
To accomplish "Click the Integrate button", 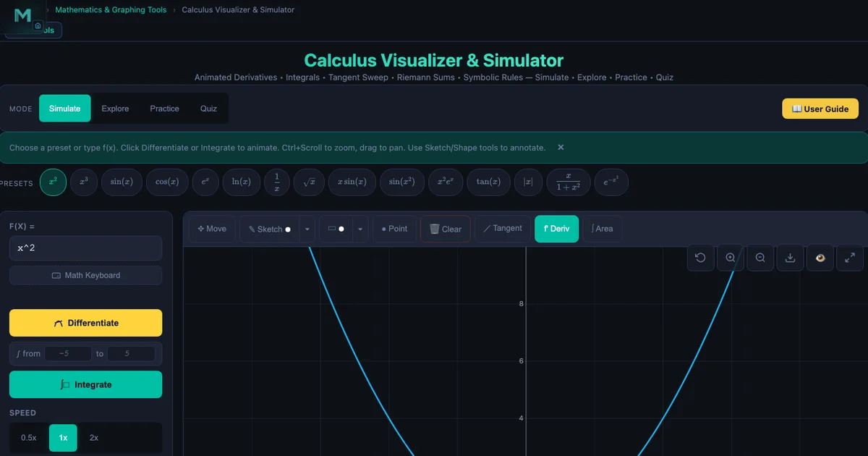I will tap(85, 384).
